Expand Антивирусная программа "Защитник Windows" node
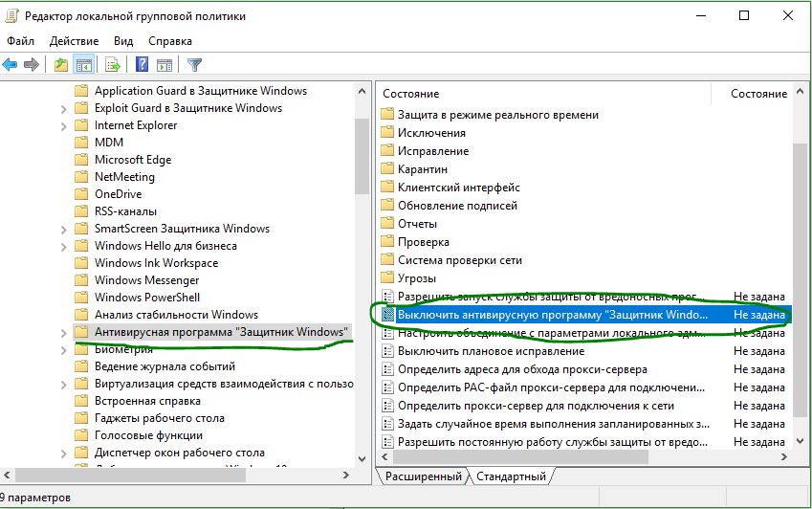Viewport: 812px width, 509px height. tap(64, 332)
